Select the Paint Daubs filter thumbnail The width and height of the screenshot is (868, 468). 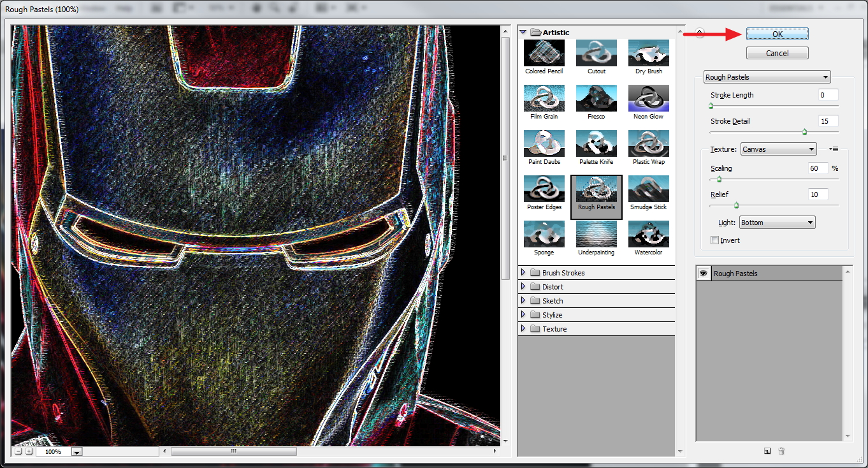(x=544, y=143)
